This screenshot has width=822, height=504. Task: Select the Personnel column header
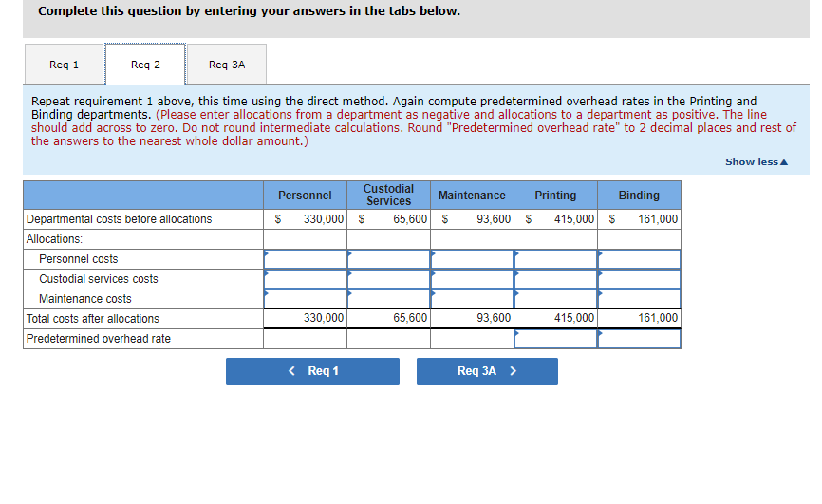coord(305,196)
